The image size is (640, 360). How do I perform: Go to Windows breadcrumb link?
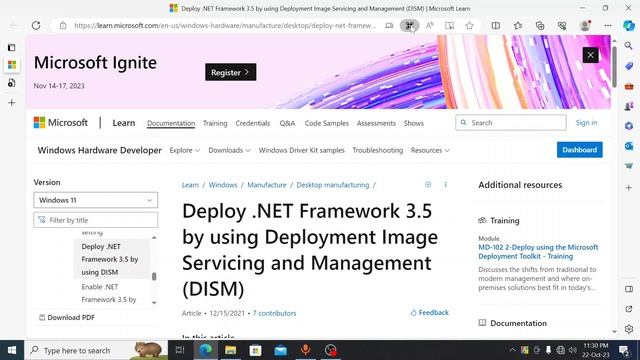pos(223,185)
